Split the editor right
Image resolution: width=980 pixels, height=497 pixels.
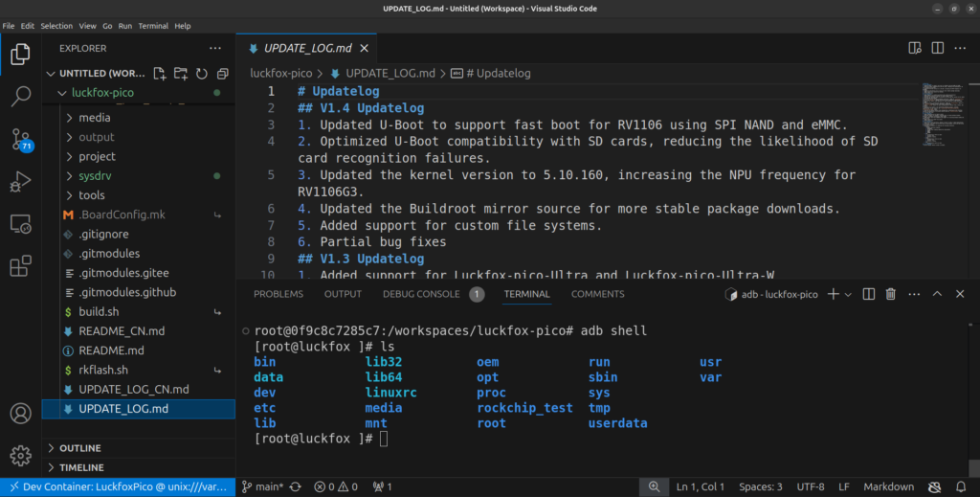[x=938, y=48]
